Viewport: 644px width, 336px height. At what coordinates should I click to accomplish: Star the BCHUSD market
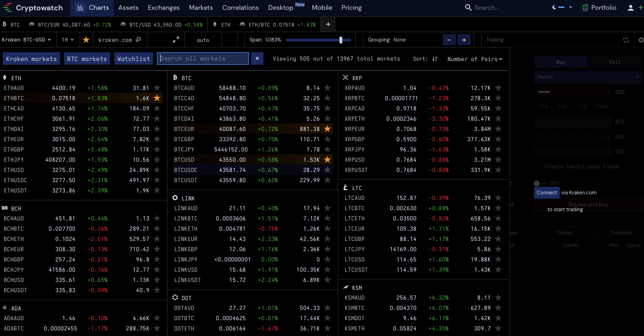pos(157,280)
